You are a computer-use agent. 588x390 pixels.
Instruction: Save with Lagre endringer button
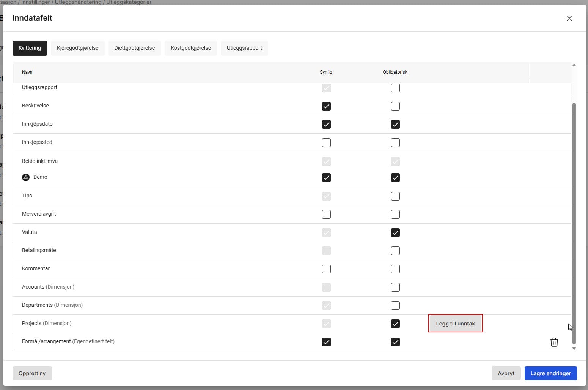[x=550, y=373]
